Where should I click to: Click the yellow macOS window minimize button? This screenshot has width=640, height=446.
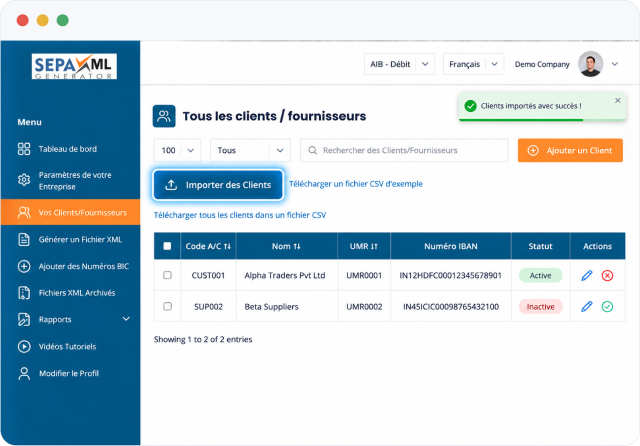coord(42,20)
